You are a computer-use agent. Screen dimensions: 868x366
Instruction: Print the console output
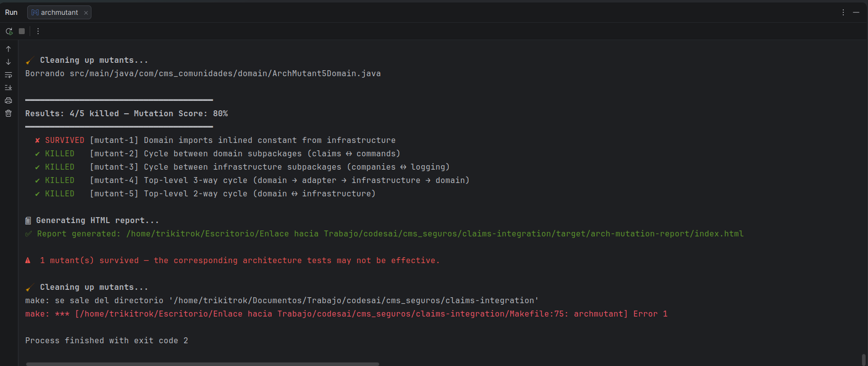(x=8, y=100)
